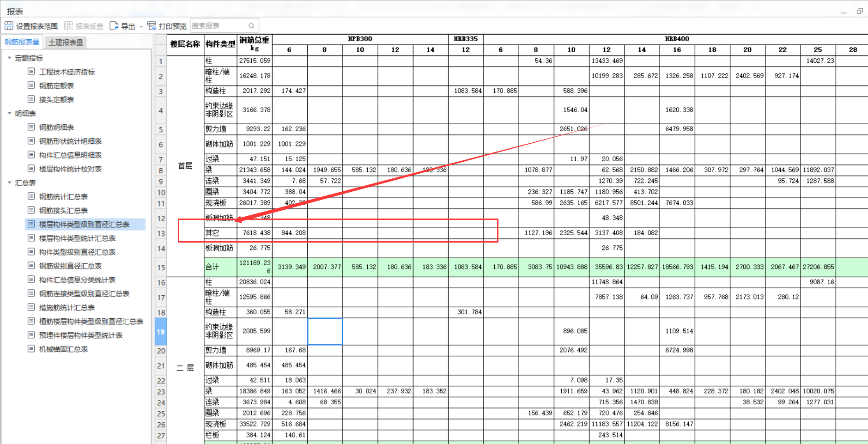Switch to 钢筋报表量 tab
868x444 pixels.
tap(22, 42)
